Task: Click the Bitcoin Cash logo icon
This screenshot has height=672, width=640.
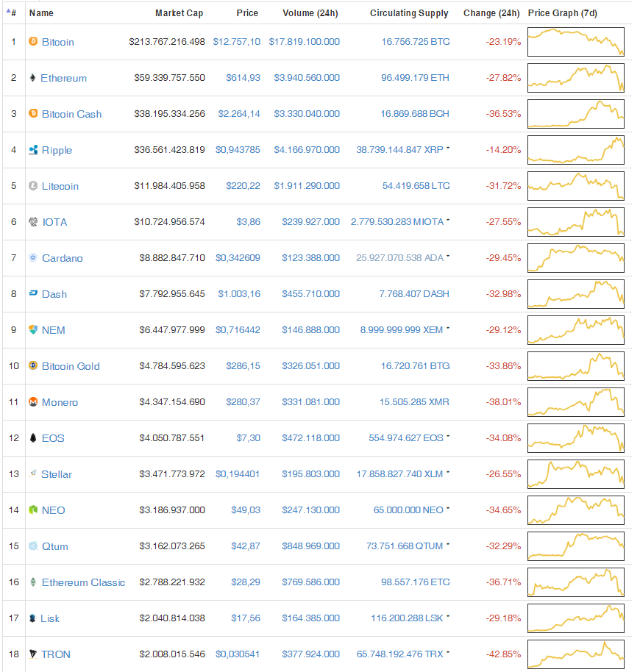Action: [x=32, y=114]
